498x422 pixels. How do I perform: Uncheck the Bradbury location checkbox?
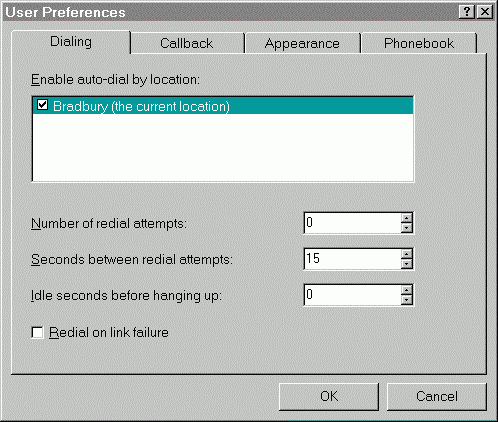tap(42, 105)
